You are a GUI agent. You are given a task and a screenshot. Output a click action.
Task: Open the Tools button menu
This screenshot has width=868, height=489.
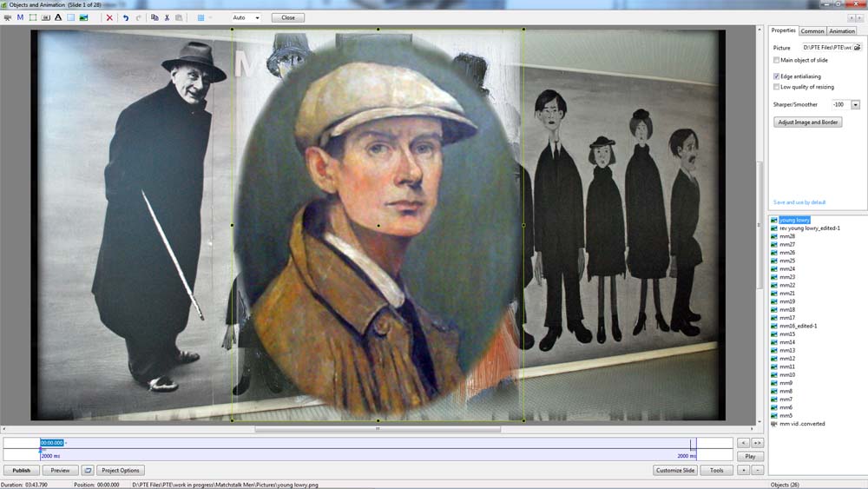(x=716, y=470)
